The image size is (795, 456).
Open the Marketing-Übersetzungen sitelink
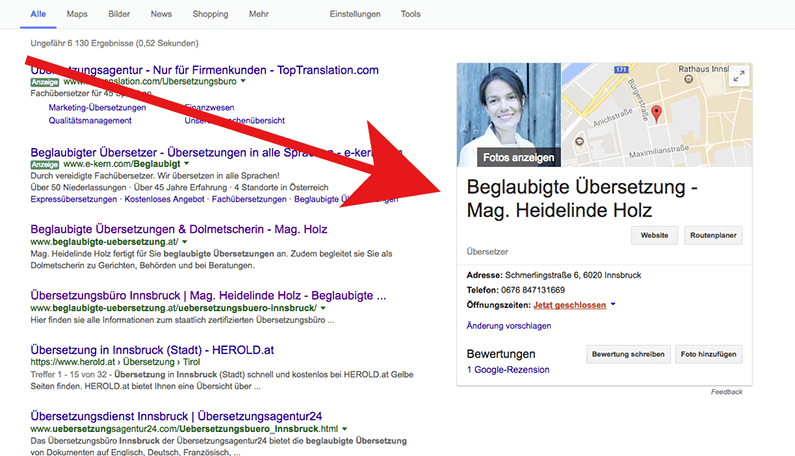(97, 108)
